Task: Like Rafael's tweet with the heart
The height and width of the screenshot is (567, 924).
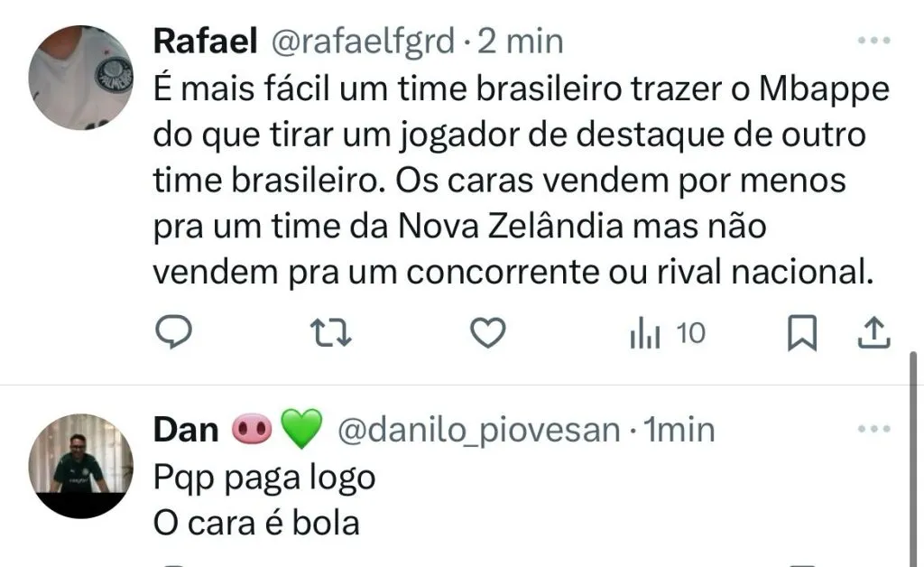Action: click(x=489, y=335)
